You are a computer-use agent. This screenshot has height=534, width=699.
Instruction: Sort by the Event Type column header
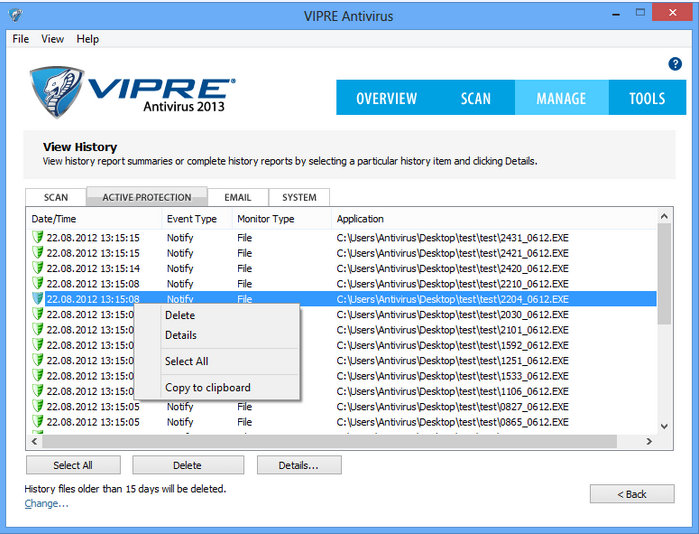coord(197,219)
